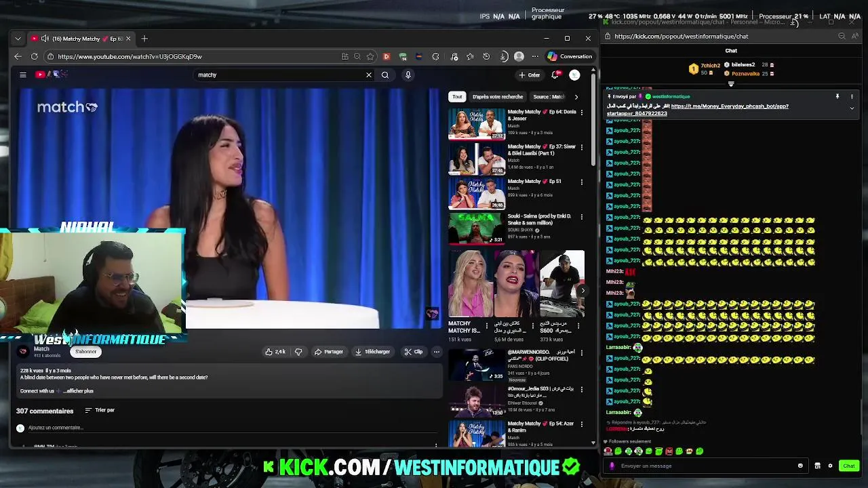Open the emoji picker in message box

(800, 466)
